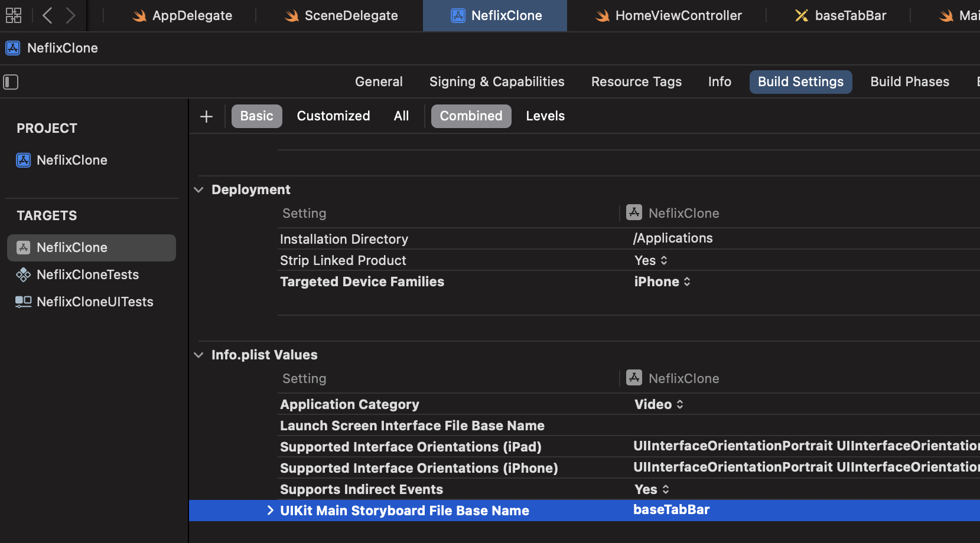Edit the baseTabBar storyboard value
Image resolution: width=980 pixels, height=543 pixels.
point(672,509)
